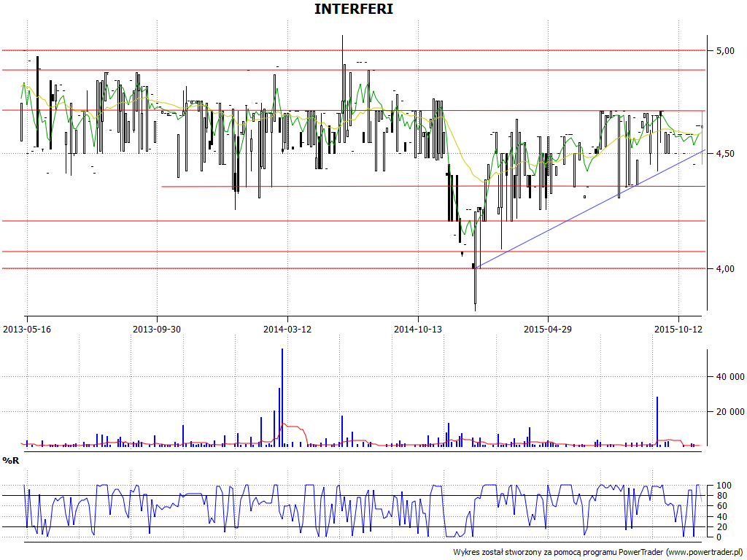
Task: Click the 80 level on %R axis
Action: click(721, 496)
